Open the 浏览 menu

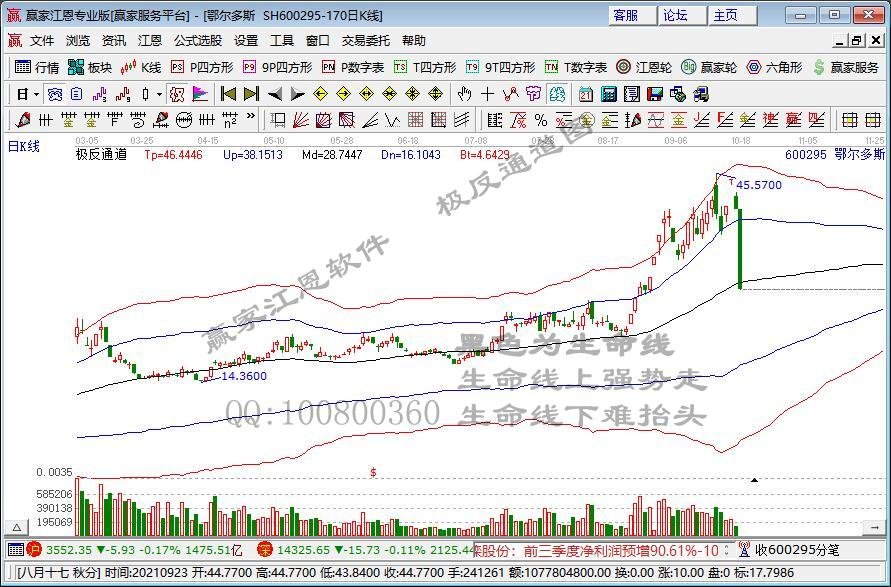coord(78,41)
